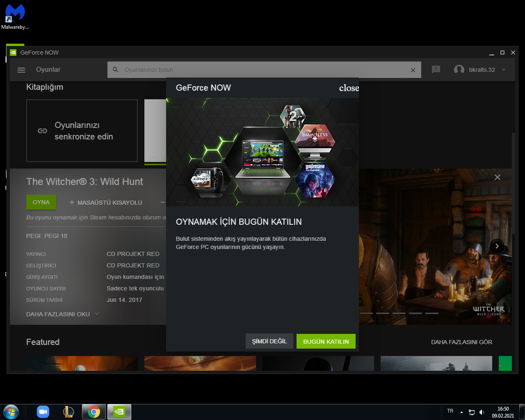Show hidden system tray icons

[x=461, y=412]
